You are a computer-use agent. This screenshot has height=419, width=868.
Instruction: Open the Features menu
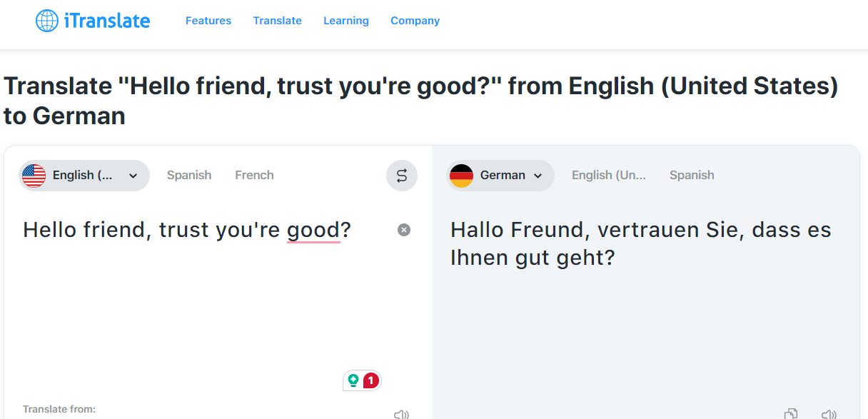point(208,20)
